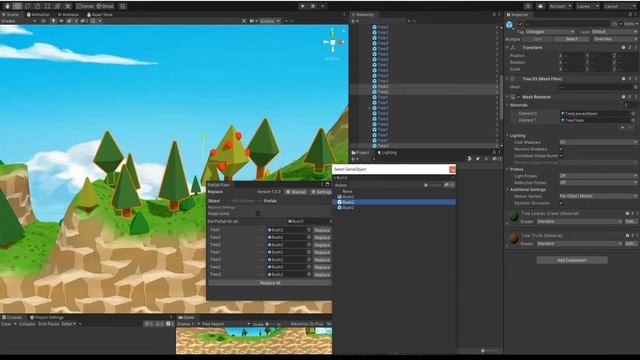Click the search field in Select GameObject
Viewport: 640px width, 360px height.
[393, 178]
